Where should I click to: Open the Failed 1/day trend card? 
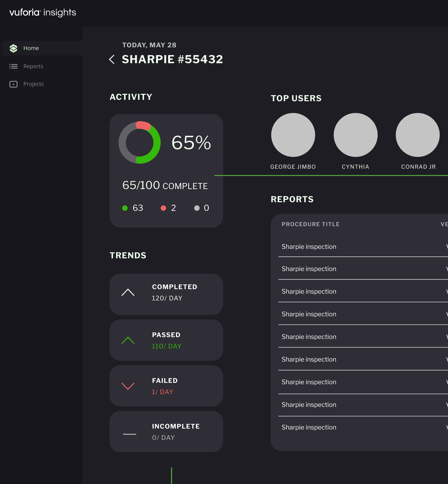point(166,386)
